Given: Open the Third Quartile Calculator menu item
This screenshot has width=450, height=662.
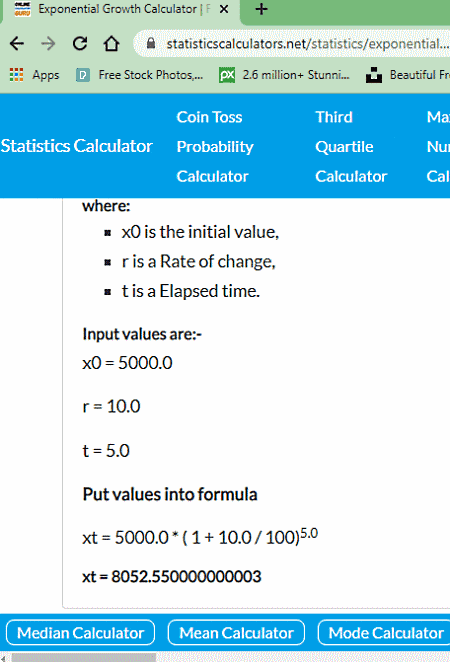Looking at the screenshot, I should tap(351, 147).
